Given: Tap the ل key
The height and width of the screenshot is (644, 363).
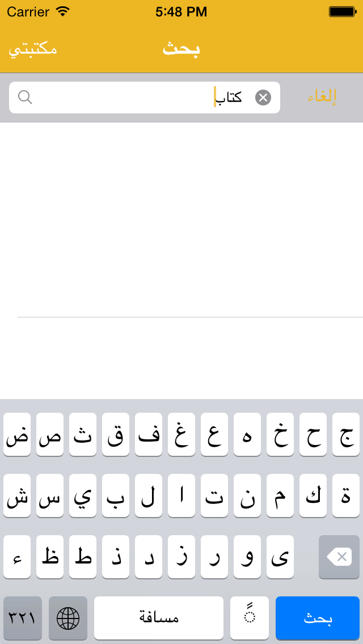Looking at the screenshot, I should (x=149, y=495).
